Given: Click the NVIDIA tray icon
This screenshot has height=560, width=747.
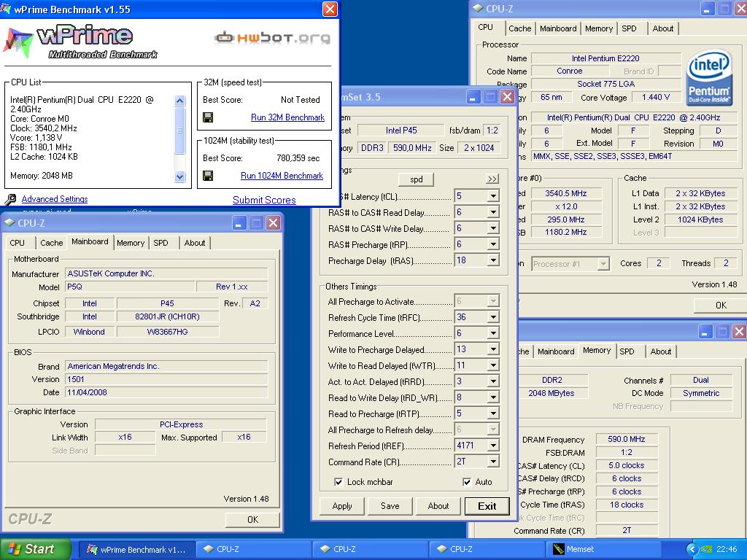Looking at the screenshot, I should [705, 550].
